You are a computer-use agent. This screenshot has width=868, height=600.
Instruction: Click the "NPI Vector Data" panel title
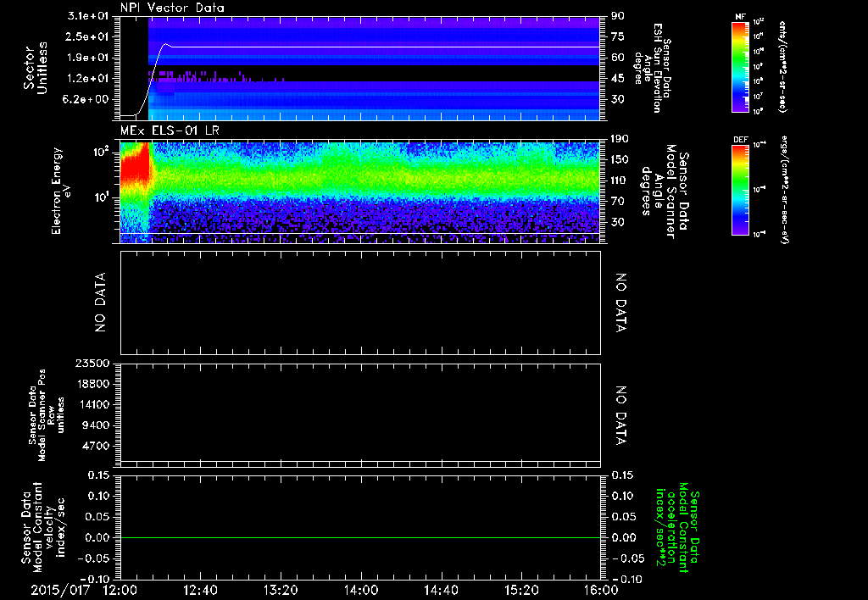[172, 8]
